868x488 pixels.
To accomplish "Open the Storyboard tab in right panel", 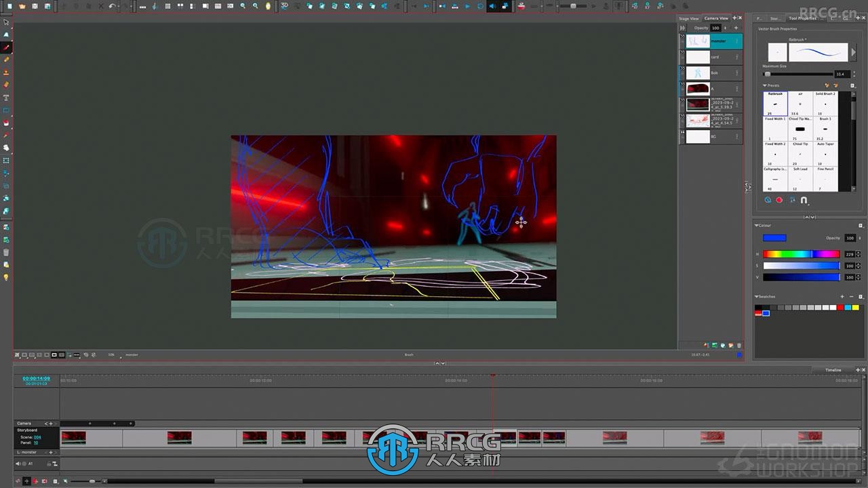I will 775,18.
